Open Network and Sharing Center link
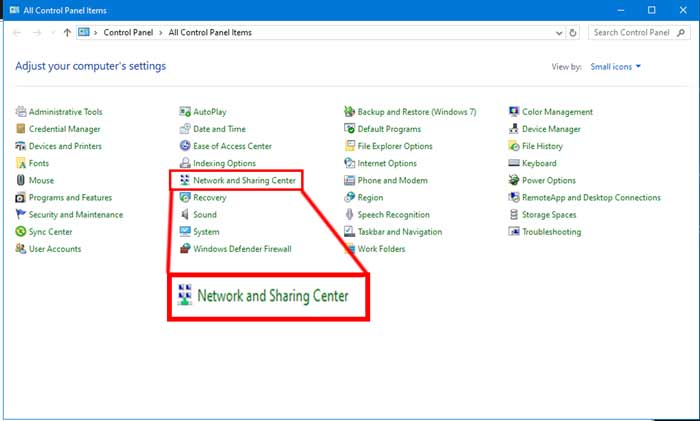This screenshot has width=700, height=421. 244,180
